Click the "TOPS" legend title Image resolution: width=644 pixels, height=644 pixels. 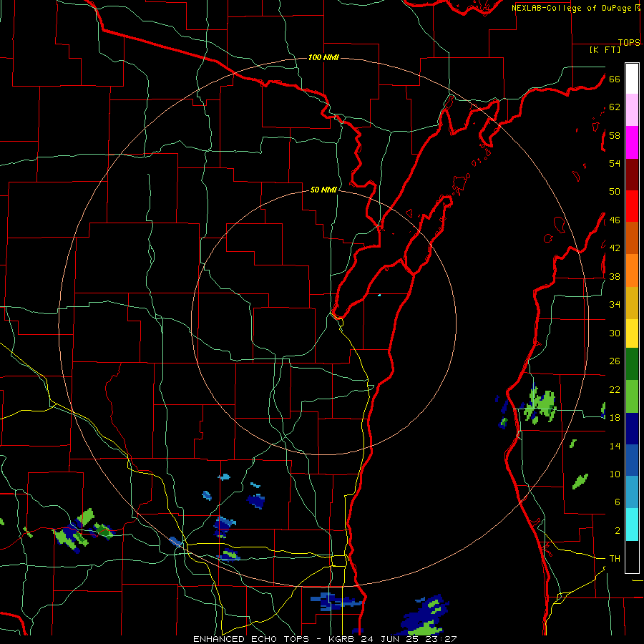pyautogui.click(x=629, y=42)
